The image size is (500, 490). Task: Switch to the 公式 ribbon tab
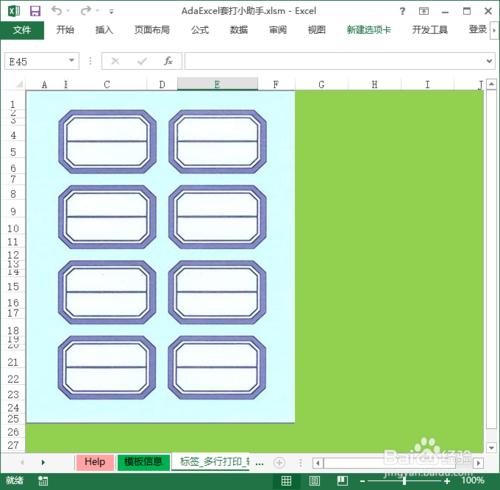pyautogui.click(x=200, y=30)
